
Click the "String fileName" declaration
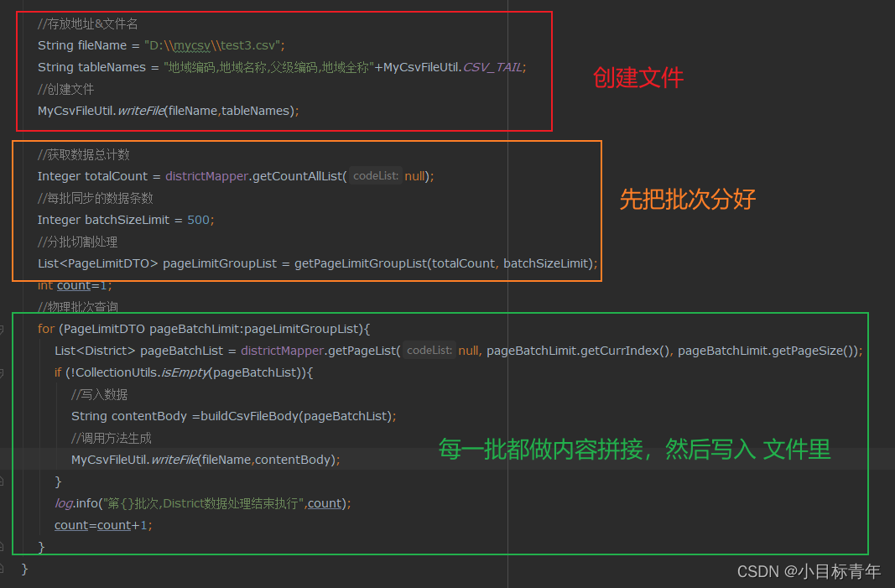(x=82, y=45)
